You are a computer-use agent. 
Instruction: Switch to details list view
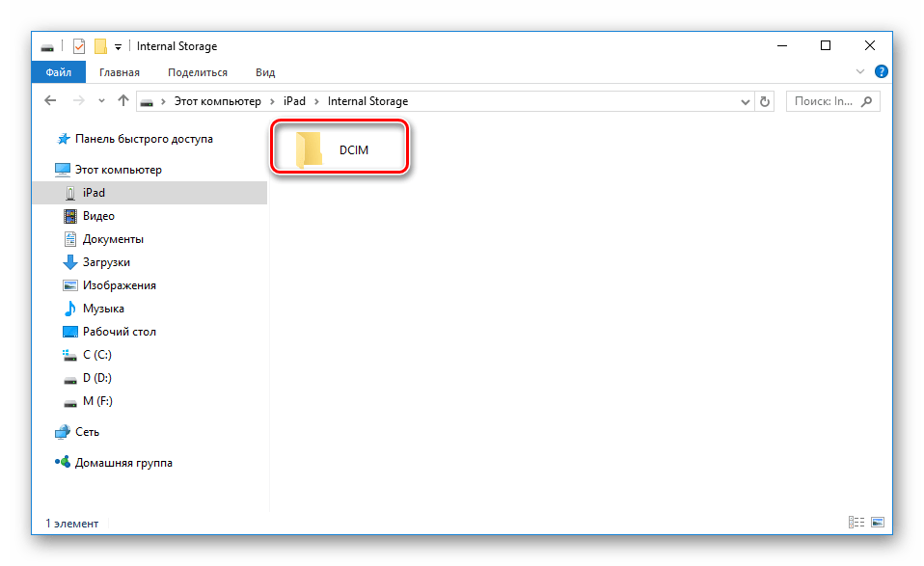[x=856, y=523]
